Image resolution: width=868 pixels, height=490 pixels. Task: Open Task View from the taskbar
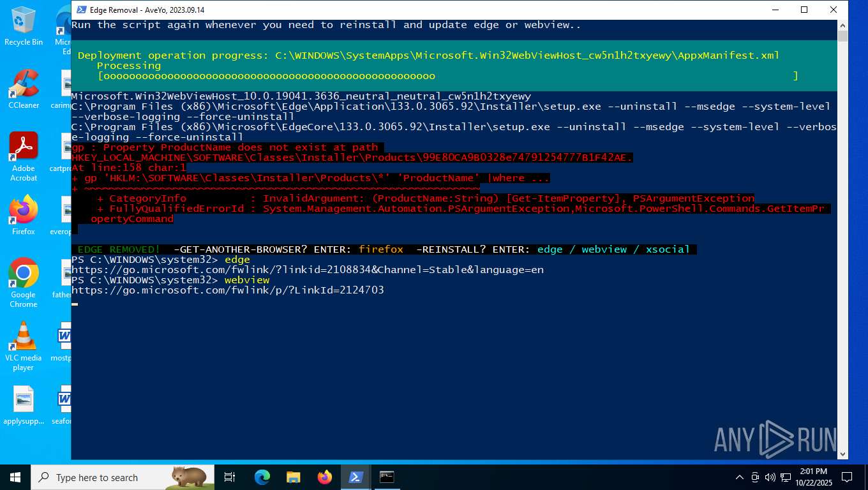[230, 477]
